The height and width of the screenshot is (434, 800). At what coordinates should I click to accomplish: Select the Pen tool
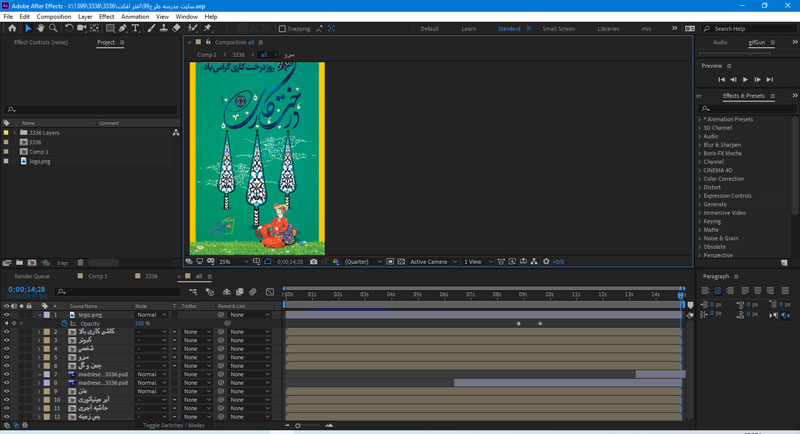123,29
